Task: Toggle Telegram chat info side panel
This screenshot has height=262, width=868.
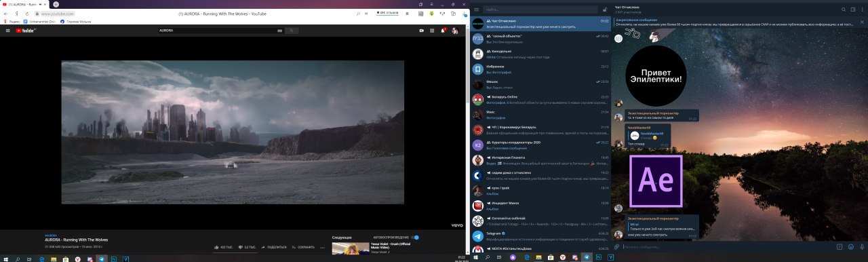Action: tap(853, 10)
